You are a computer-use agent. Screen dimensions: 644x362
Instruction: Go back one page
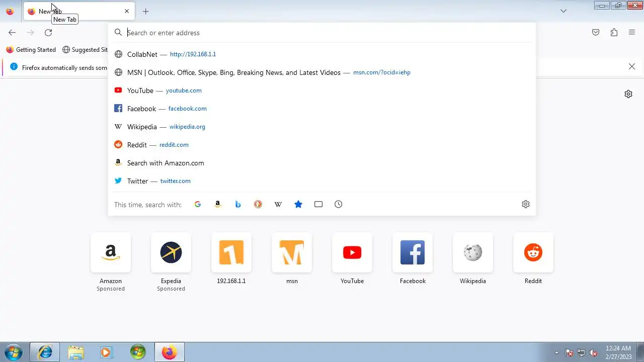[12, 33]
